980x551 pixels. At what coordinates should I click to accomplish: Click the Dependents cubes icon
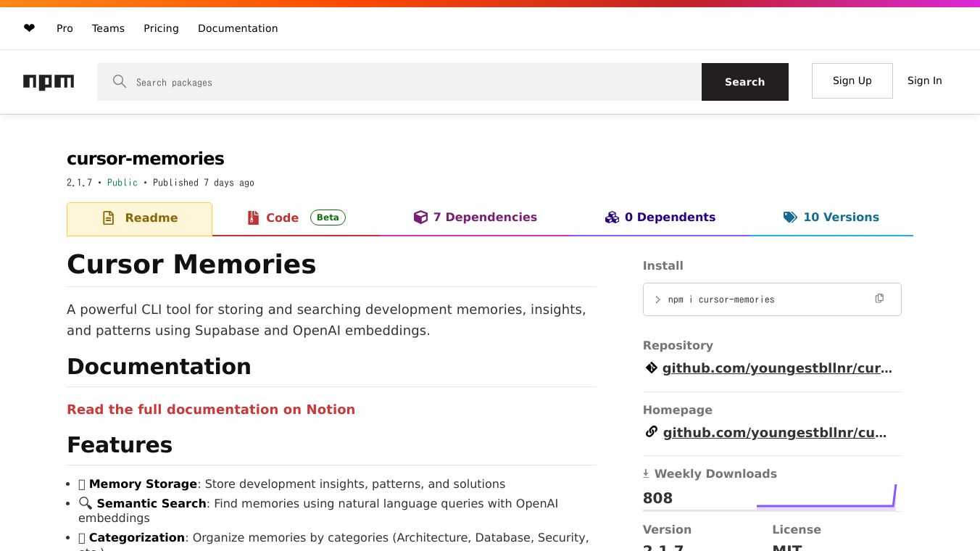click(x=612, y=217)
